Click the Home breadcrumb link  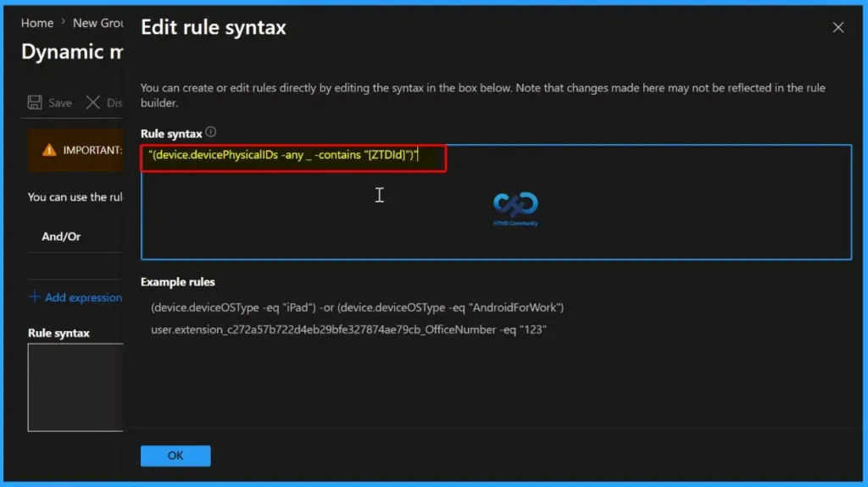tap(37, 23)
